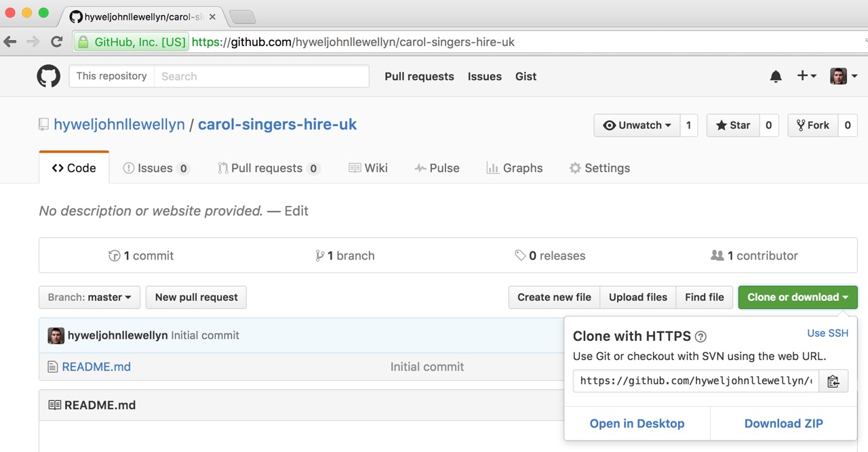Screen dimensions: 868x452
Task: Click the README.md file icon
Action: pos(53,367)
